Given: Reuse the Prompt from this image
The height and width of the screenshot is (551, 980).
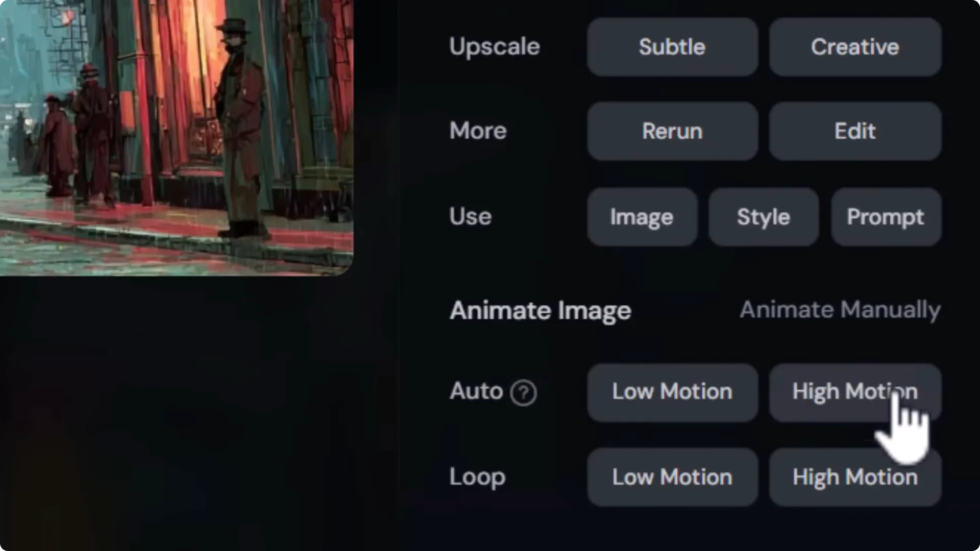Looking at the screenshot, I should 886,216.
